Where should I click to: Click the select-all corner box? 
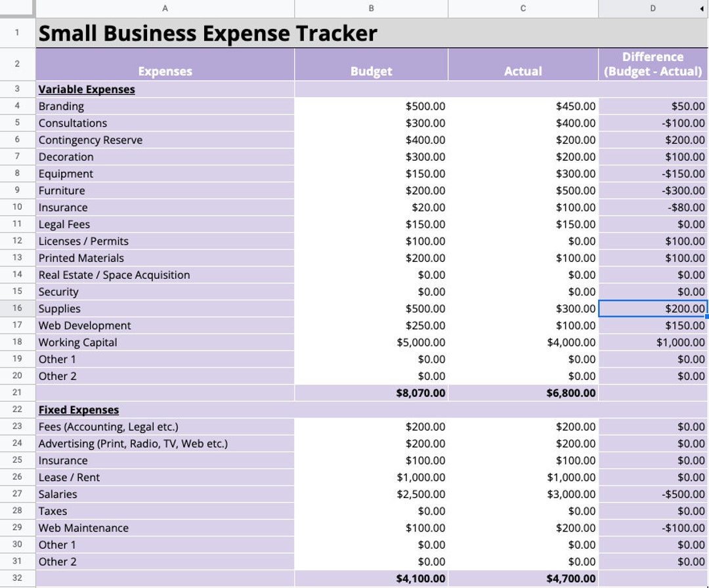17,8
